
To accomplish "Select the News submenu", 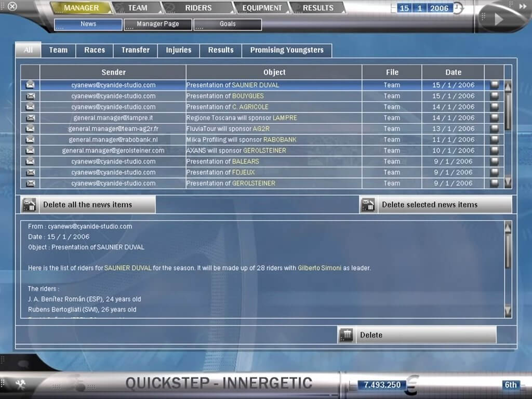I will [x=88, y=24].
